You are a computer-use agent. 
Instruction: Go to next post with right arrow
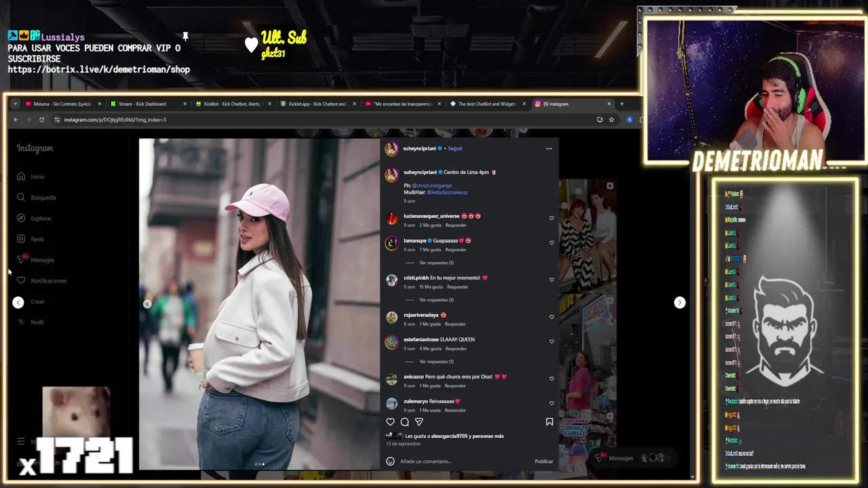(x=679, y=302)
